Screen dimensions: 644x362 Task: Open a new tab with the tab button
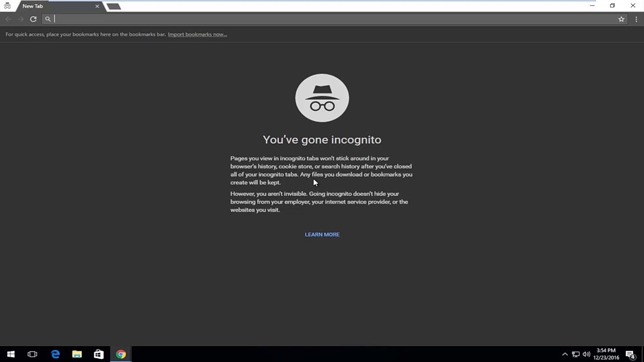(x=114, y=6)
